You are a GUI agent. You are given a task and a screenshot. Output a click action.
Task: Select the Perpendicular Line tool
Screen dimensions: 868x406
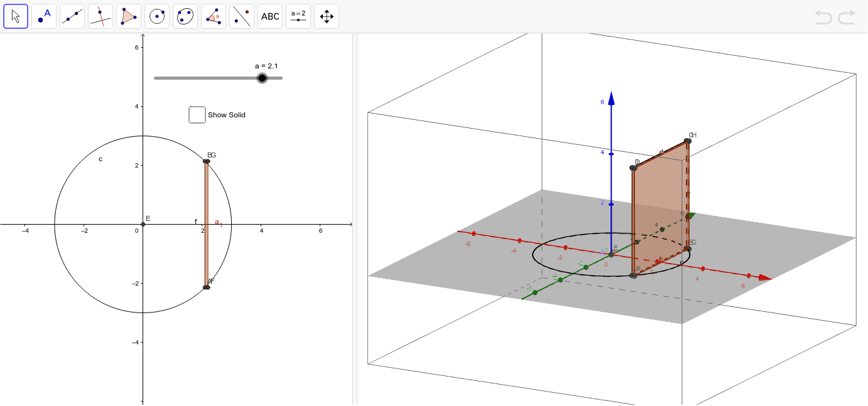[x=100, y=16]
